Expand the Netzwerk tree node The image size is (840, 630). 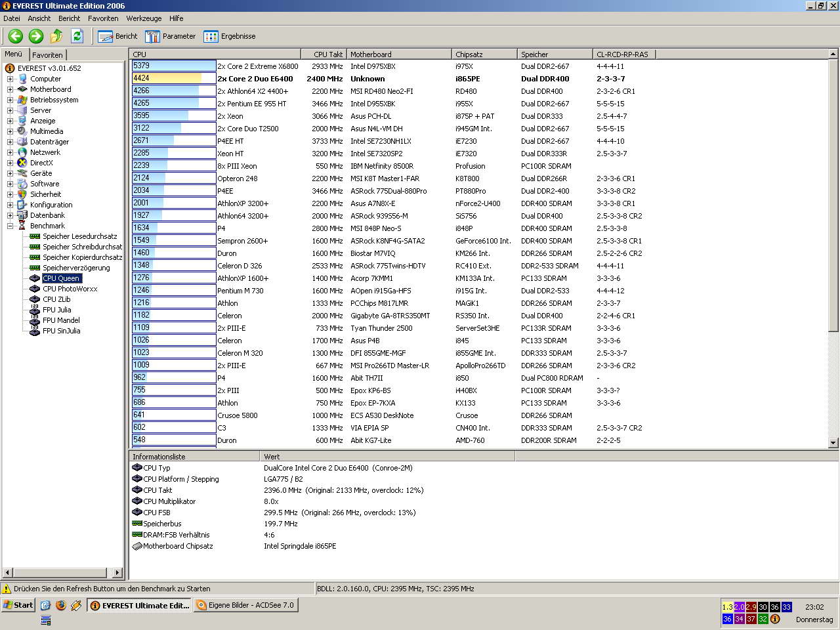pos(10,152)
